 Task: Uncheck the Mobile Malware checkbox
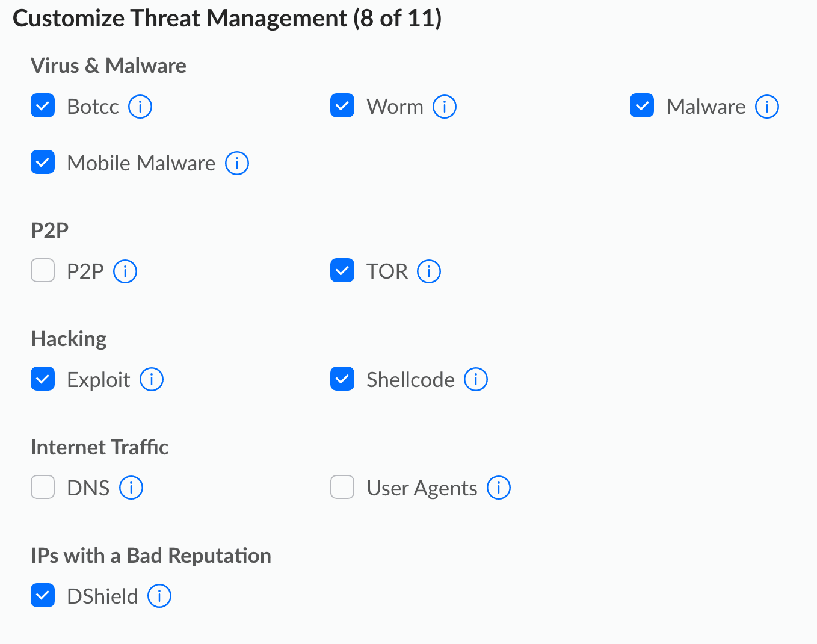point(43,163)
